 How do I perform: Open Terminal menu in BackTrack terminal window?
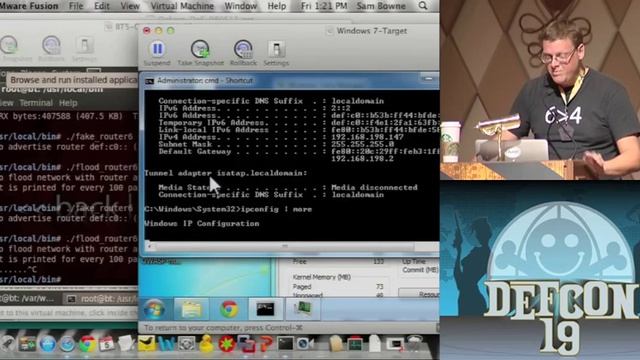click(36, 103)
